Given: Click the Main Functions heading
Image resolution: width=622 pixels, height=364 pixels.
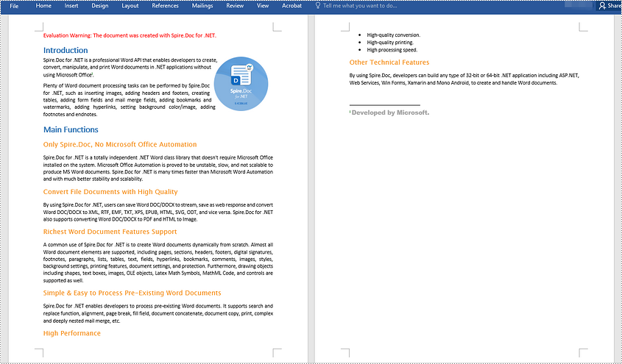Looking at the screenshot, I should (x=71, y=129).
